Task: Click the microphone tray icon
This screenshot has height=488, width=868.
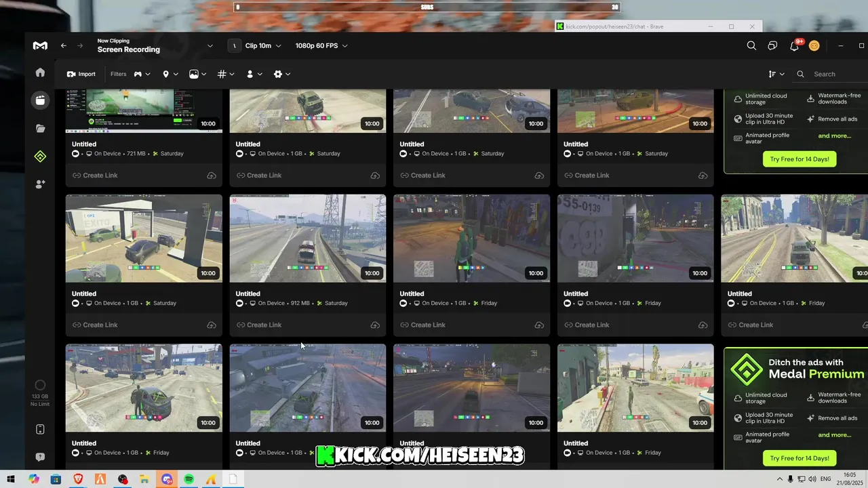Action: pyautogui.click(x=790, y=479)
